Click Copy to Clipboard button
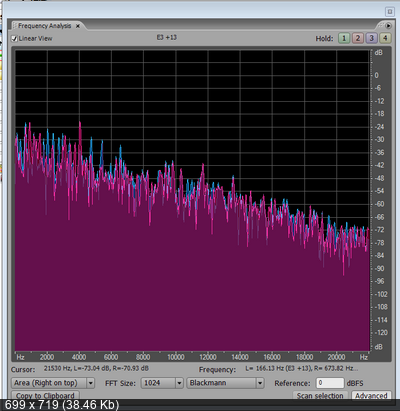Viewport: 400px width, 411px height. [45, 395]
